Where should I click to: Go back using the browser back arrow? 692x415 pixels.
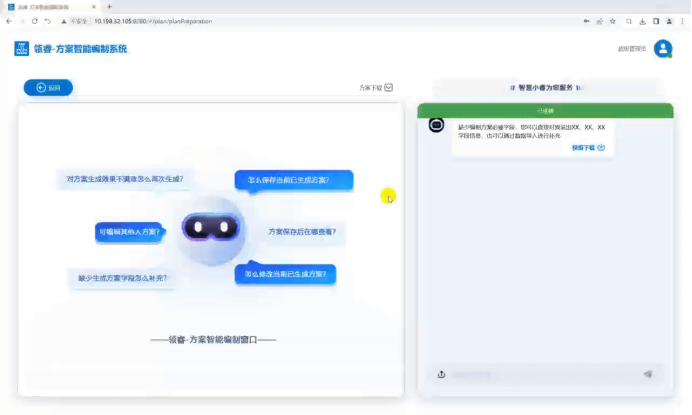tap(9, 20)
